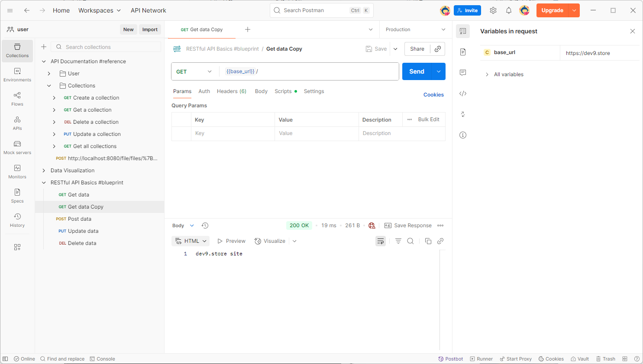Copy the response link icon
This screenshot has width=643, height=364.
pyautogui.click(x=440, y=241)
